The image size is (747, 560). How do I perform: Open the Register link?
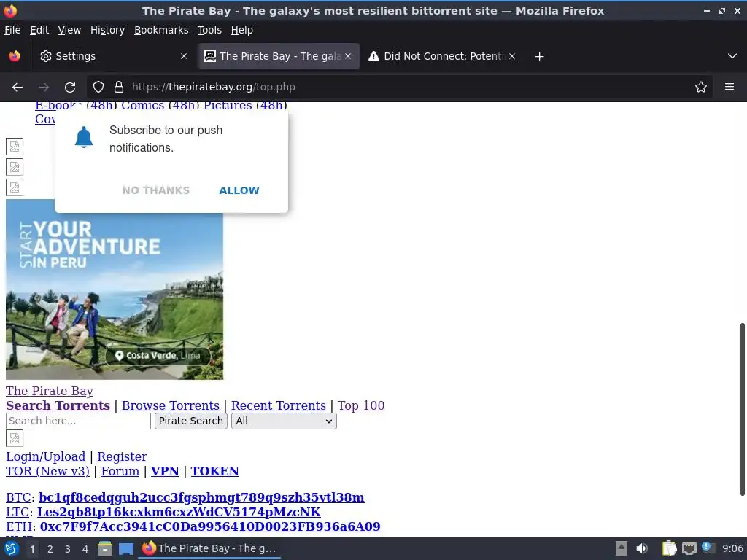(123, 456)
